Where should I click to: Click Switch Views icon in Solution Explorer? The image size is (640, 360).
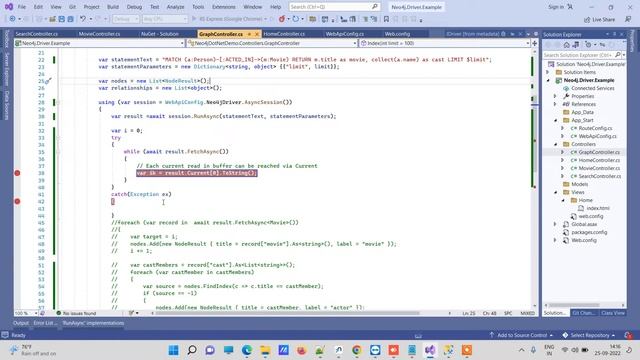coord(576,44)
